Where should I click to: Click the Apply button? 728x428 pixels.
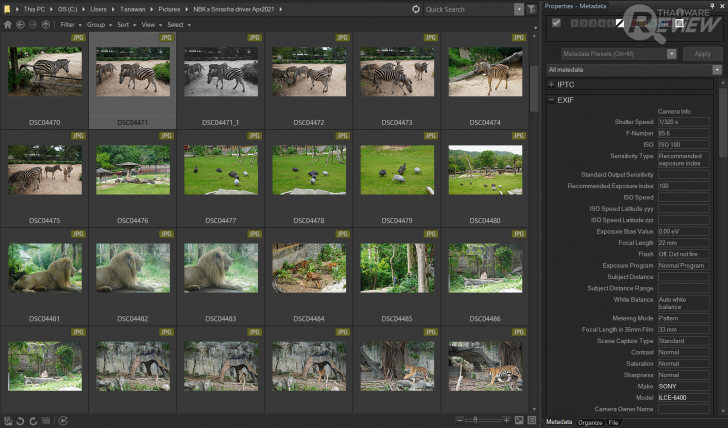[x=702, y=54]
